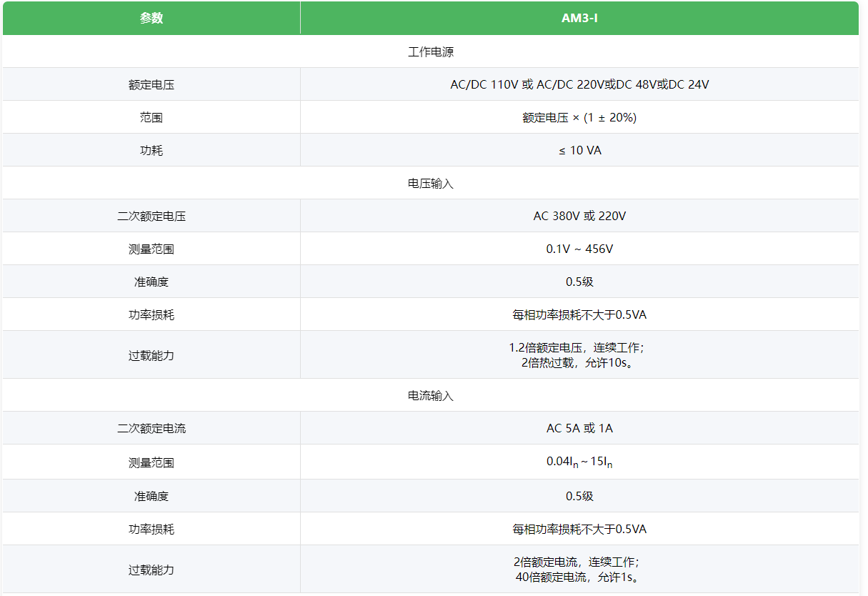Screen dimensions: 868x596
Task: Click the 电流输入 section heading row
Action: [430, 395]
